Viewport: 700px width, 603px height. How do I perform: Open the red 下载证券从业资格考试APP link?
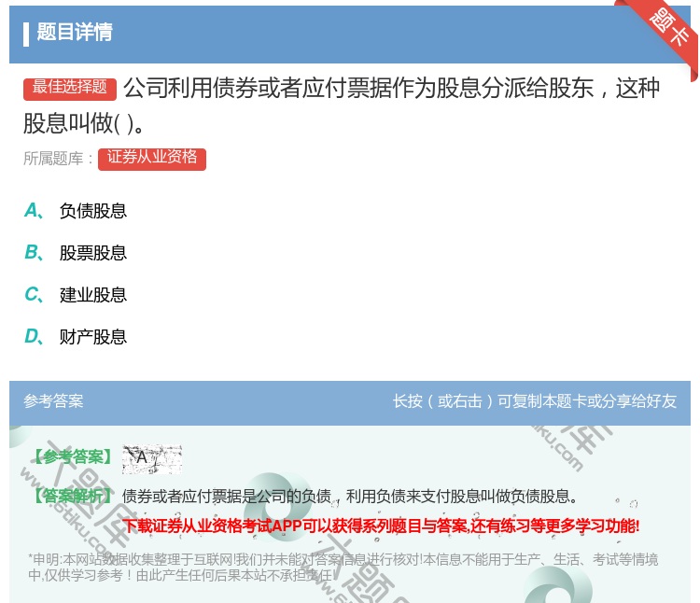point(381,526)
